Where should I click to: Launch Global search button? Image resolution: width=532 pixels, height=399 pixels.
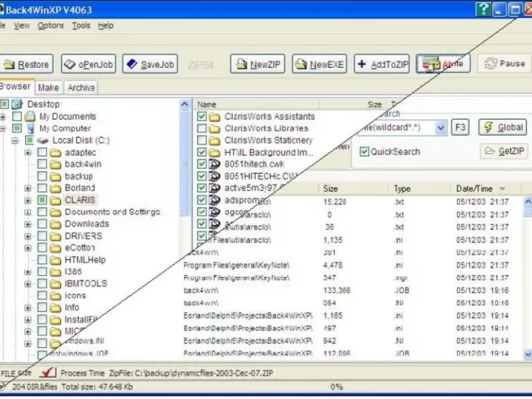point(503,127)
